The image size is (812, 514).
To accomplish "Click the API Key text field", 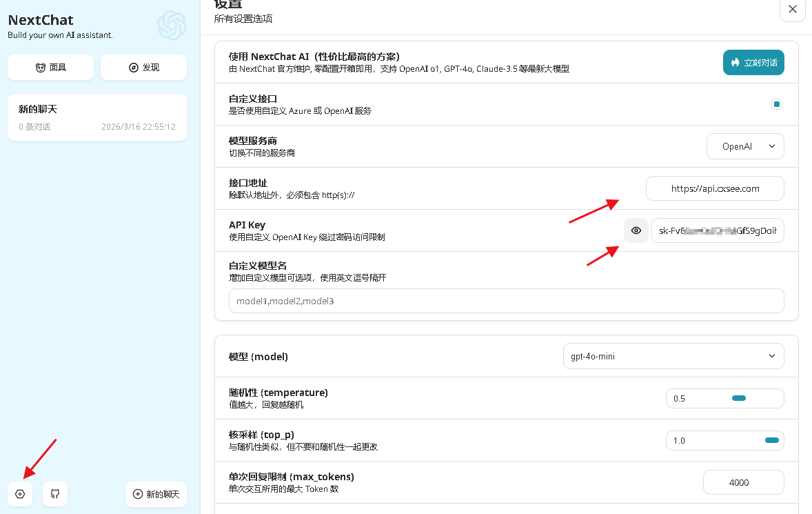I will 717,230.
